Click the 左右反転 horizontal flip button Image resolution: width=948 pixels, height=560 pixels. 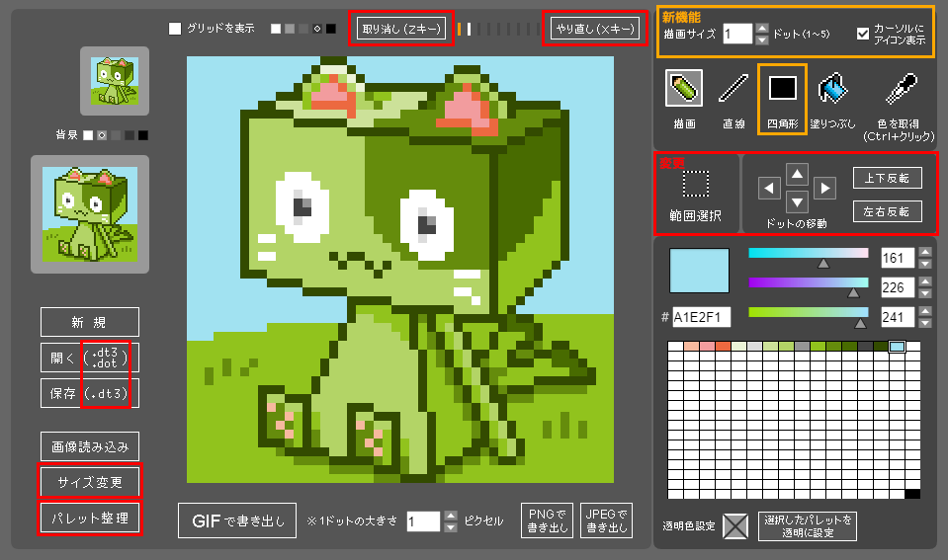tap(887, 211)
